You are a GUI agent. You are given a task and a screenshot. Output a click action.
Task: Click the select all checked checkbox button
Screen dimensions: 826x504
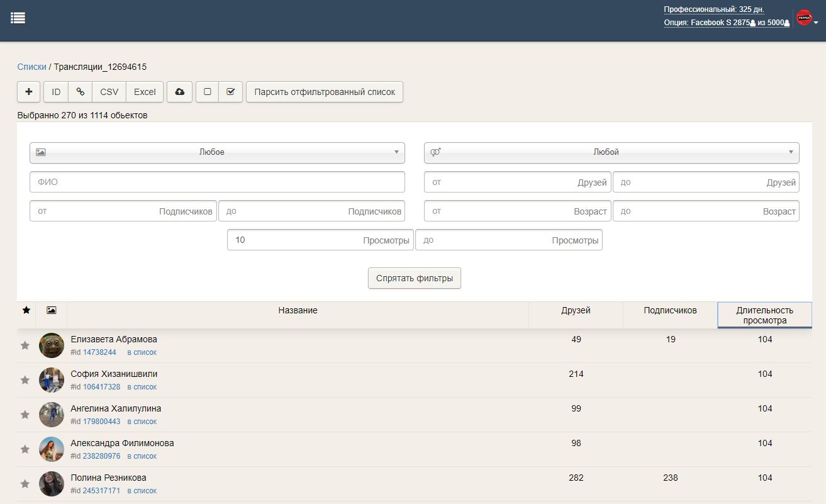click(x=230, y=92)
